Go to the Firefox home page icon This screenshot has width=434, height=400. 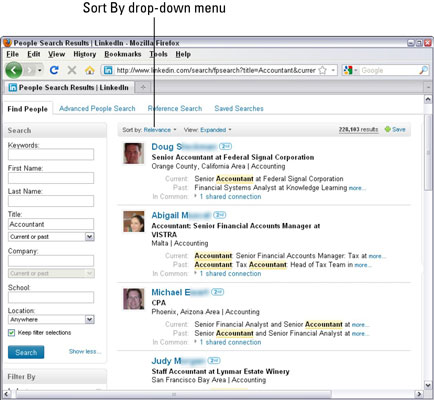[89, 70]
